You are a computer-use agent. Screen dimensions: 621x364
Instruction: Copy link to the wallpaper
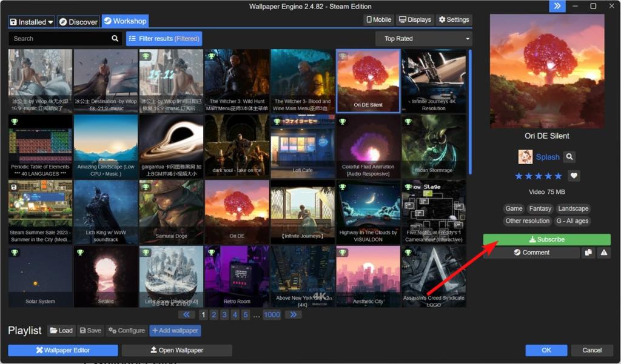click(x=588, y=253)
